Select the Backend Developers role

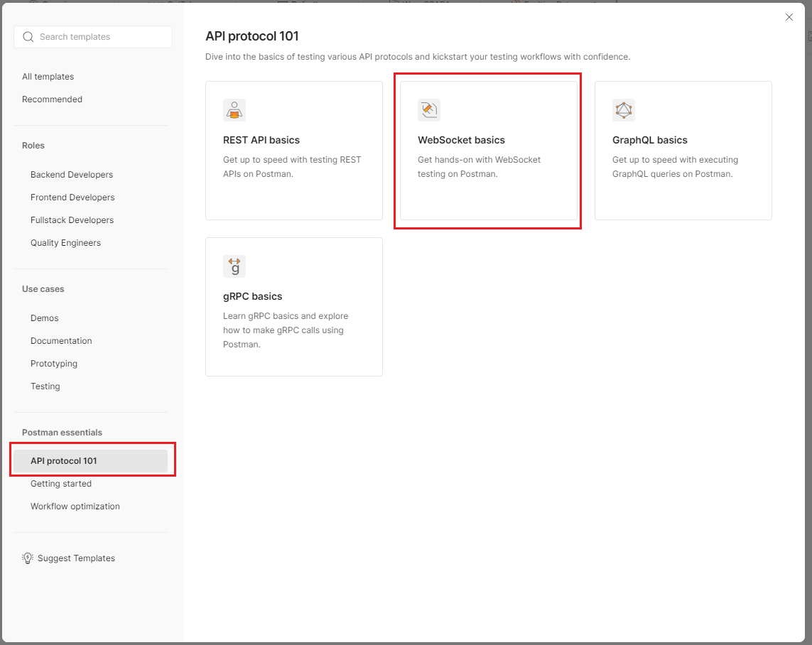[72, 175]
